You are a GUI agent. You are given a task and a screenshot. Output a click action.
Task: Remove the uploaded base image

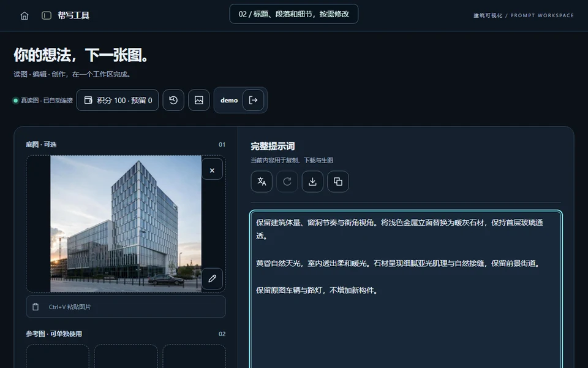(x=213, y=171)
